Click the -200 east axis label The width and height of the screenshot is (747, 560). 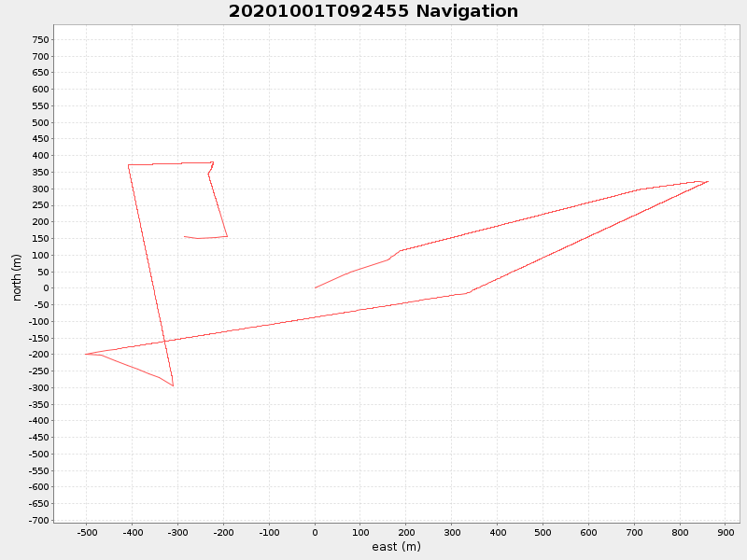click(x=223, y=532)
